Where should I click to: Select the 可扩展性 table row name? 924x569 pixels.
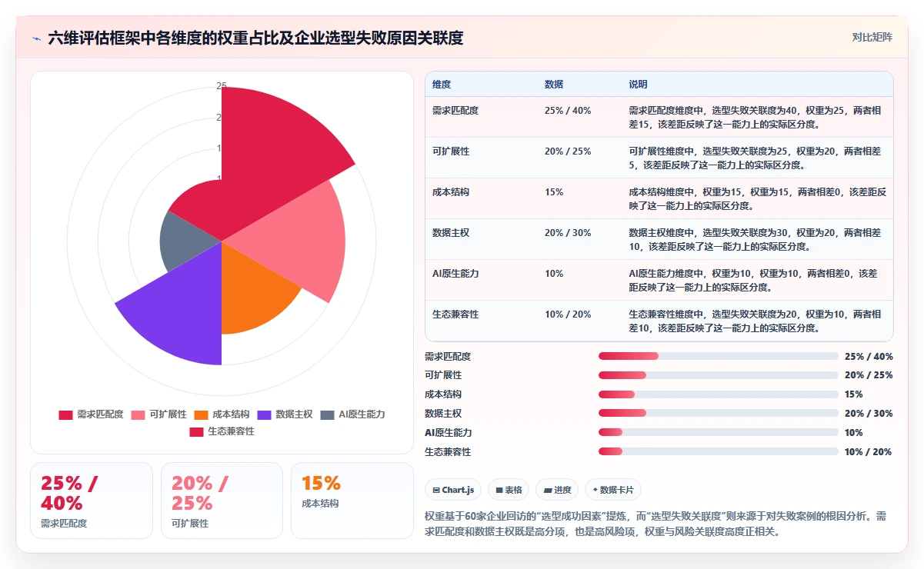tap(451, 151)
